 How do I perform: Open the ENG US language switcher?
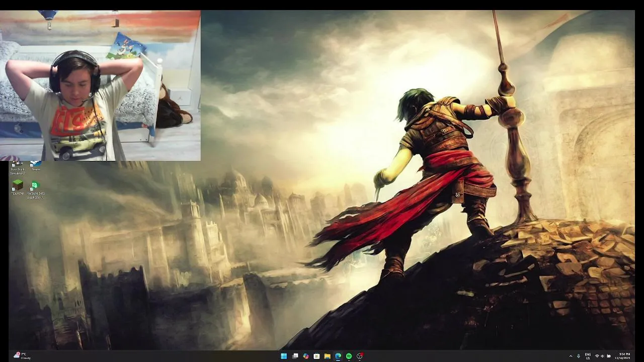tap(588, 356)
